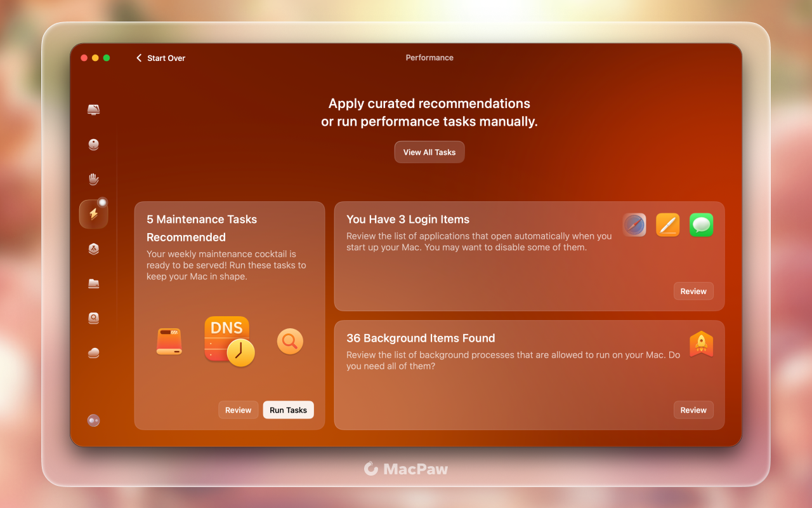Screen dimensions: 812x508
Task: Open My Clutter folder icon in sidebar
Action: pyautogui.click(x=94, y=283)
